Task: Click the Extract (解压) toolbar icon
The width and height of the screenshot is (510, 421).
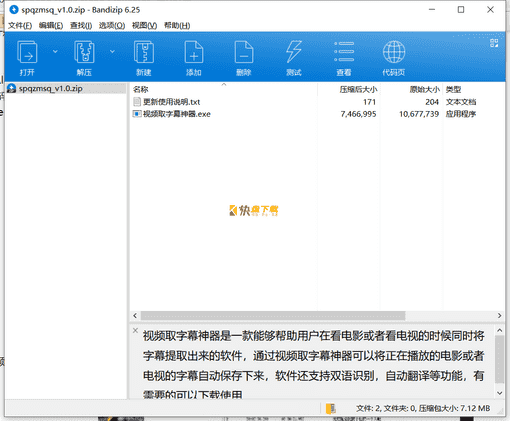Action: click(x=84, y=52)
